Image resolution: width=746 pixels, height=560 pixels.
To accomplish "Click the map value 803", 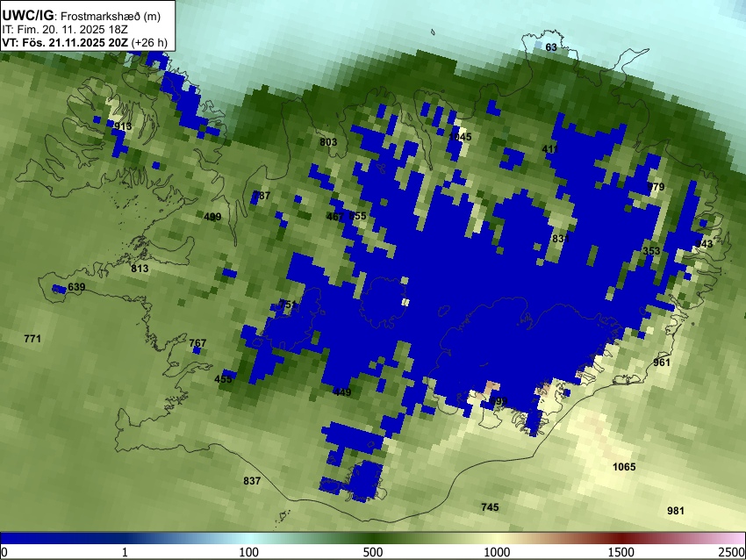I will pyautogui.click(x=328, y=142).
